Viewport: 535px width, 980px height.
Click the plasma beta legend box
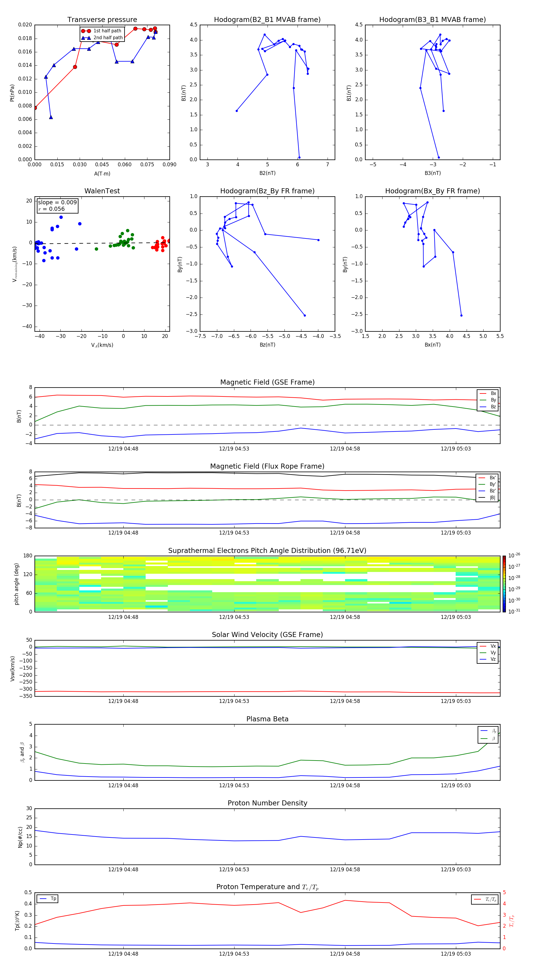click(x=488, y=735)
